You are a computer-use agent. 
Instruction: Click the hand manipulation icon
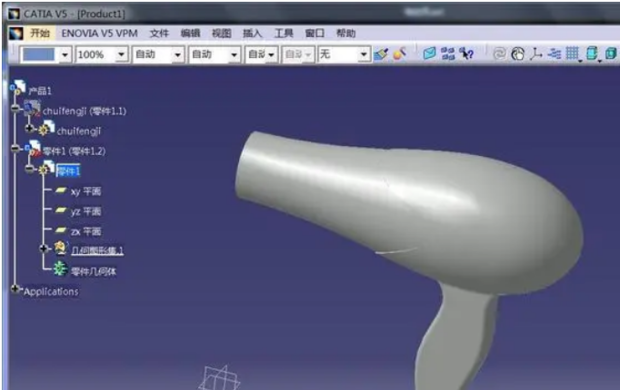[518, 53]
